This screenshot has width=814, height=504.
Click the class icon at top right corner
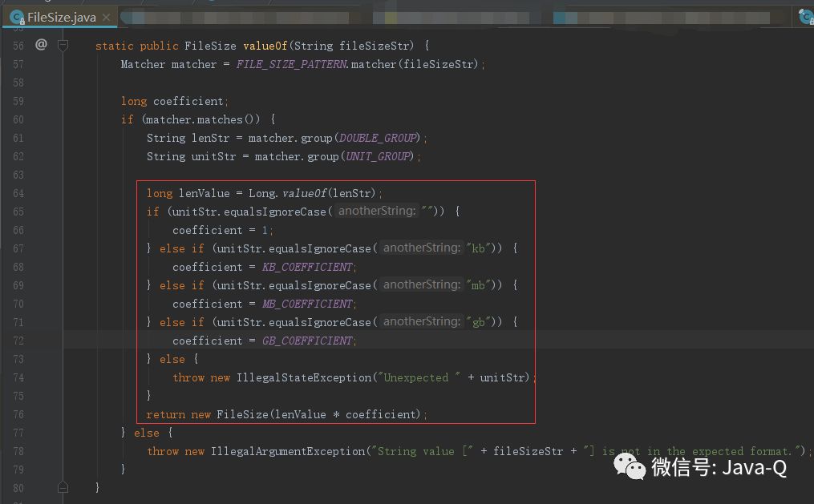[x=805, y=17]
